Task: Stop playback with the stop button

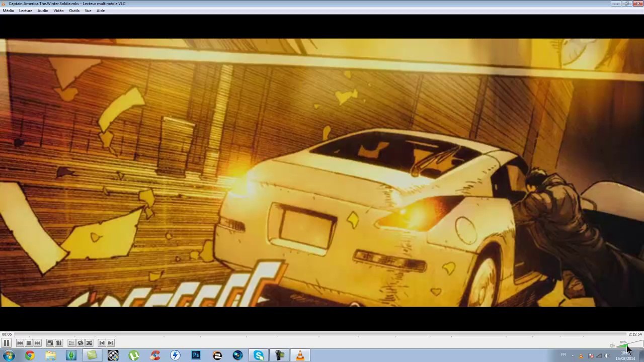Action: click(x=29, y=343)
